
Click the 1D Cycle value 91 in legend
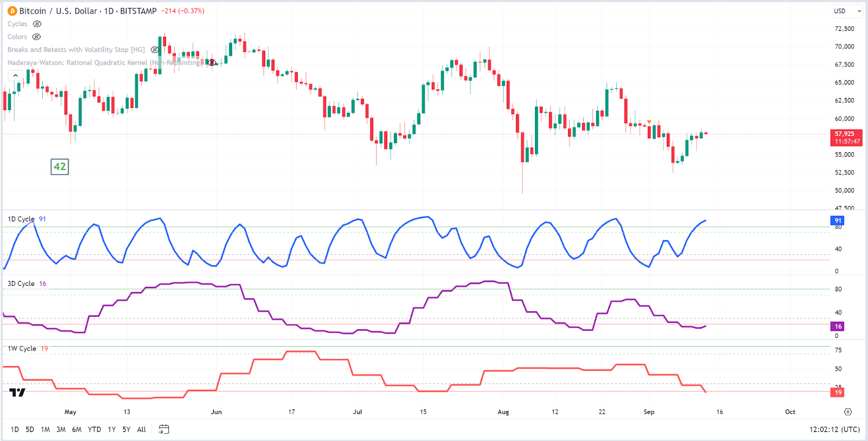pyautogui.click(x=42, y=219)
